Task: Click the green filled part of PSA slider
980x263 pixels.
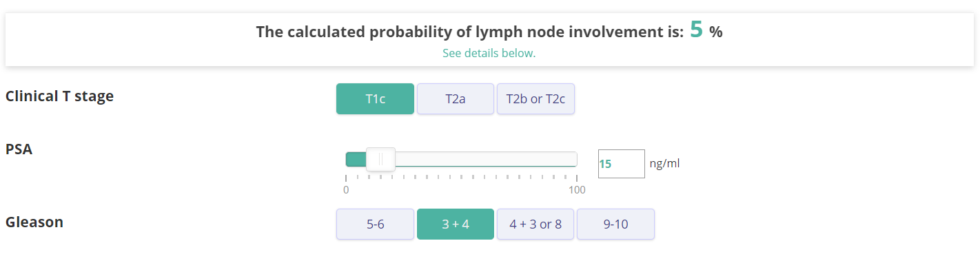Action: click(356, 159)
